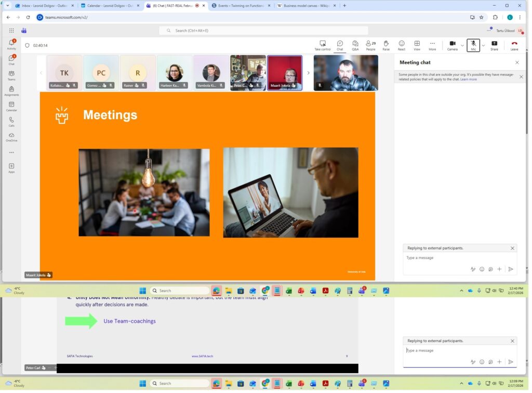532x393 pixels.
Task: Turn on the Camera
Action: 453,45
